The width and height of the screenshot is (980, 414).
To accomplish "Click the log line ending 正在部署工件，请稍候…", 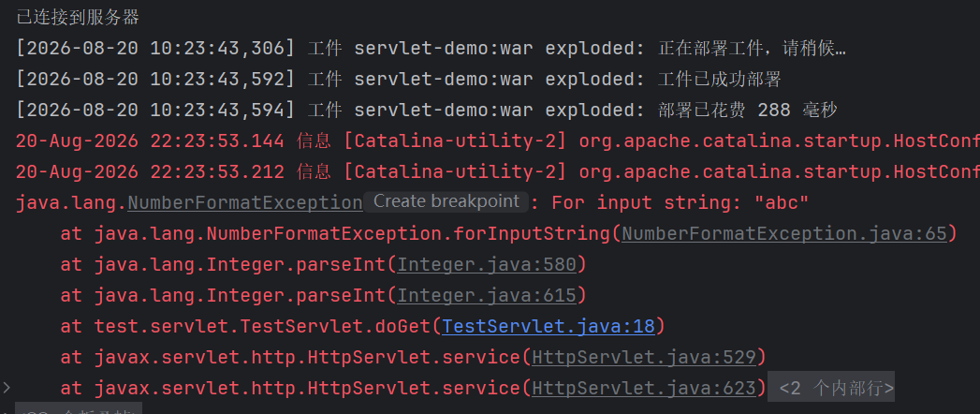I will (x=431, y=48).
